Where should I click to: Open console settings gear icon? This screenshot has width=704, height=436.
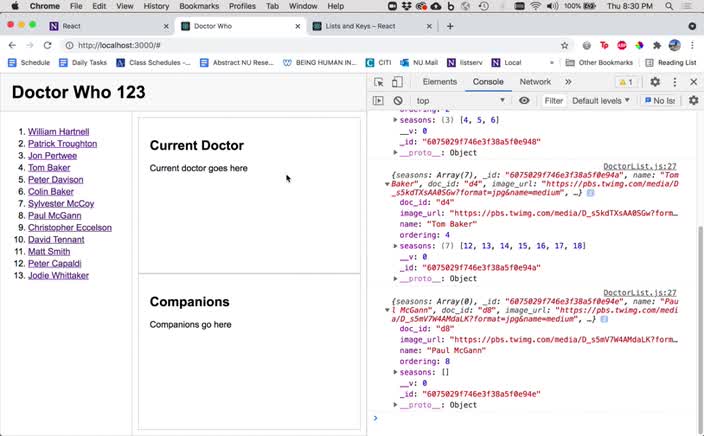(693, 101)
